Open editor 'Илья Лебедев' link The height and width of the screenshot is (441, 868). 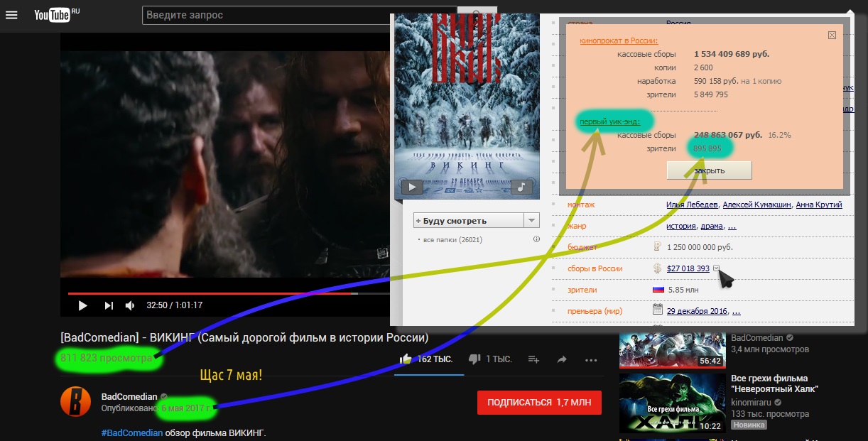[x=693, y=205]
